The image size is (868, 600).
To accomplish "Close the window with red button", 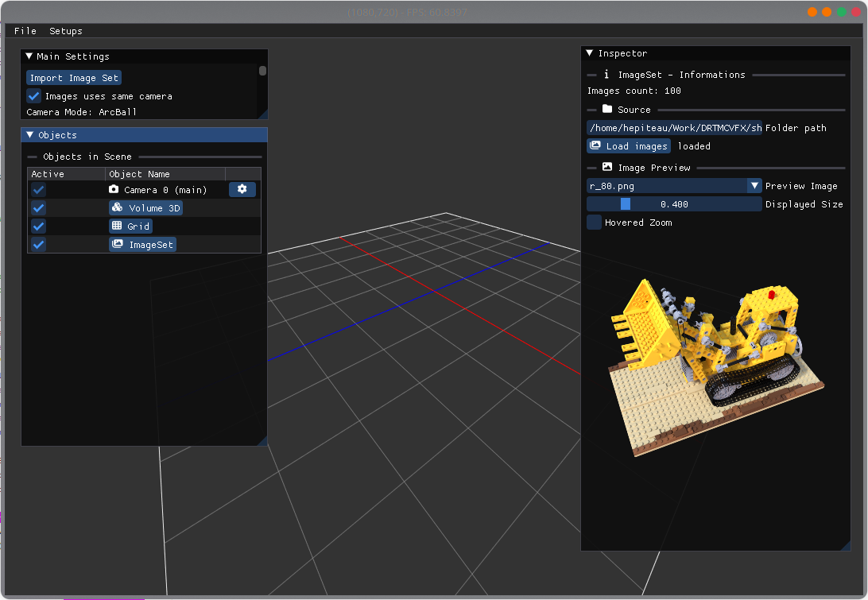I will pos(857,12).
